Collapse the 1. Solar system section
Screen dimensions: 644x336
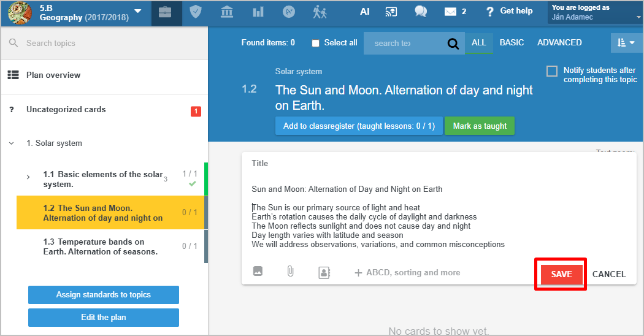click(11, 143)
